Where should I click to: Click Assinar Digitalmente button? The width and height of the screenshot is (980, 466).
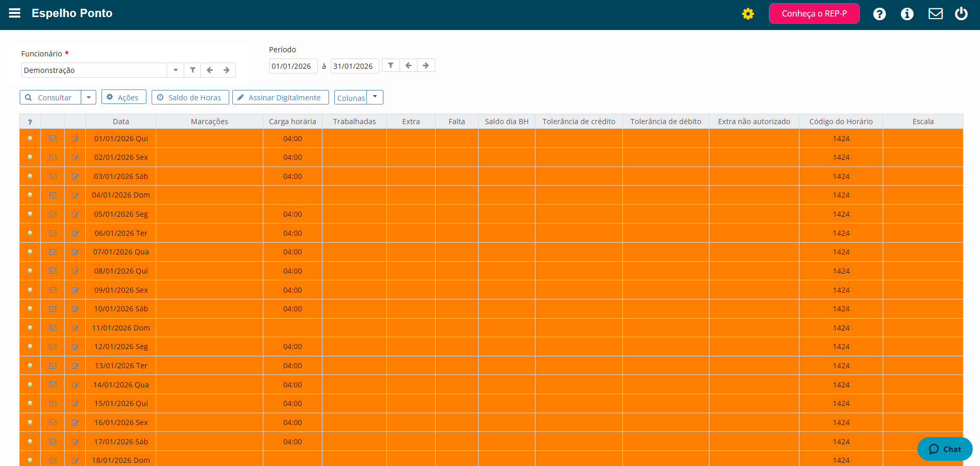[280, 97]
